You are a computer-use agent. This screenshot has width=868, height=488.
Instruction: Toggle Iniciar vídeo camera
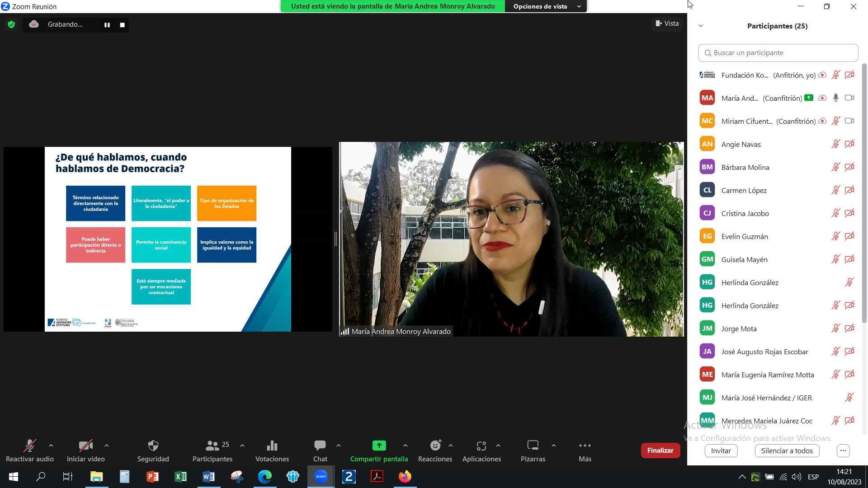(85, 446)
